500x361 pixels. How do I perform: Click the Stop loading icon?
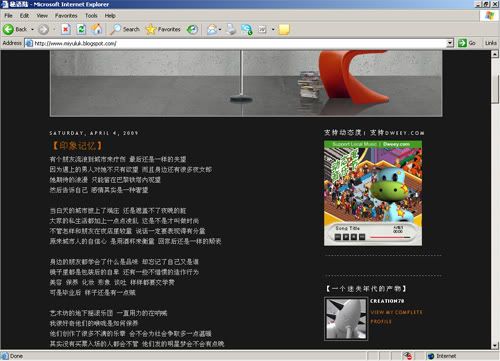coord(66,30)
